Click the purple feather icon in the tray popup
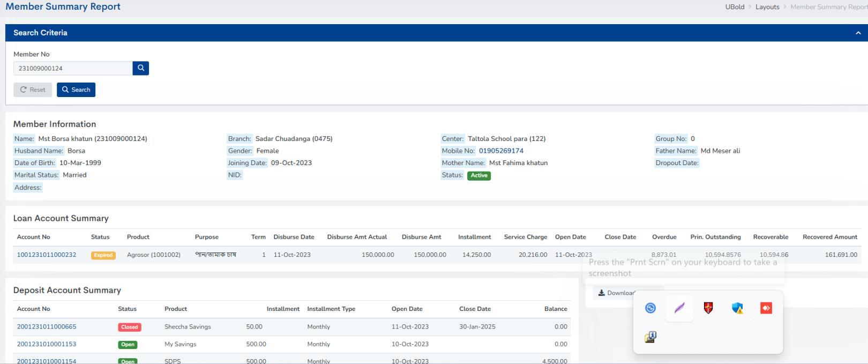 coord(679,308)
